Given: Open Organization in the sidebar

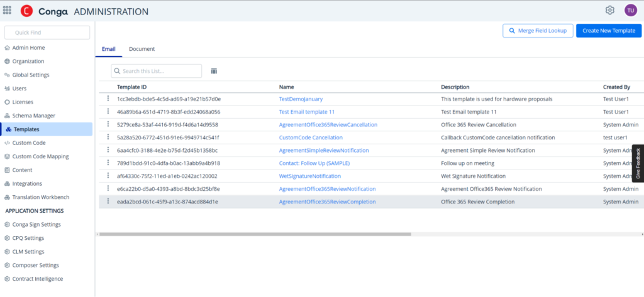Looking at the screenshot, I should coord(28,61).
